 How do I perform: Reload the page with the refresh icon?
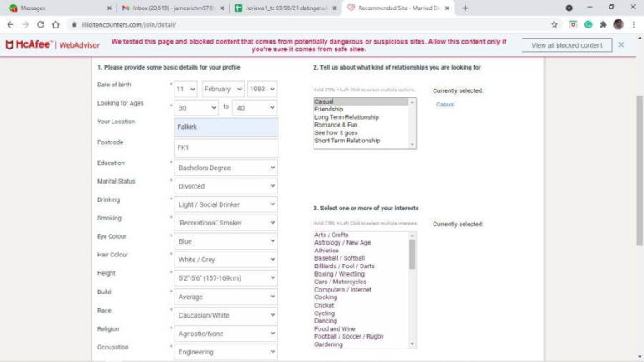point(40,24)
